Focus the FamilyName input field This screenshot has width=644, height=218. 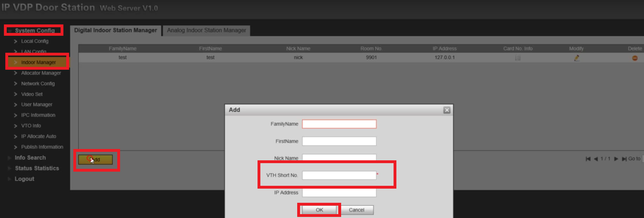[x=339, y=124]
